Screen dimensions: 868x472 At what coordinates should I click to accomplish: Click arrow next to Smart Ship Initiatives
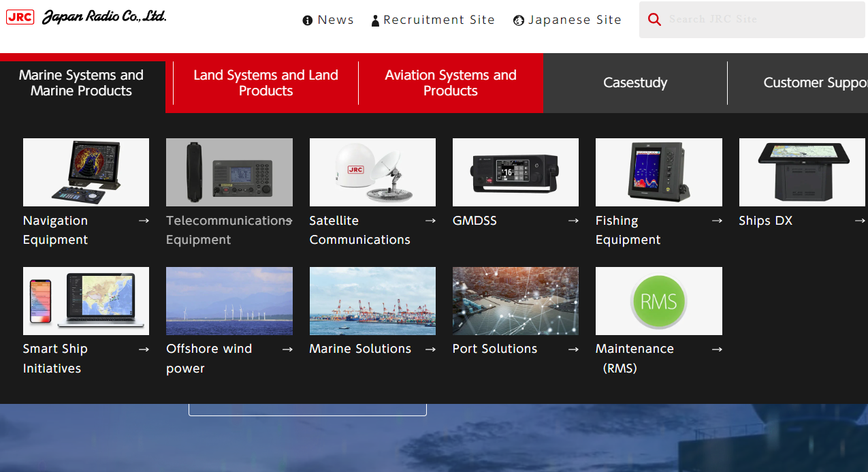(x=144, y=349)
